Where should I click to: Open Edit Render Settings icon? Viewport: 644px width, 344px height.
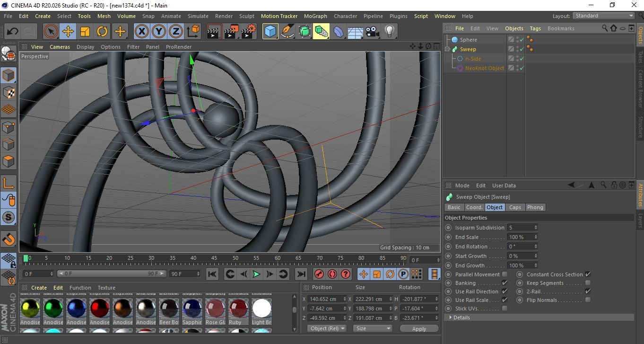pyautogui.click(x=249, y=32)
